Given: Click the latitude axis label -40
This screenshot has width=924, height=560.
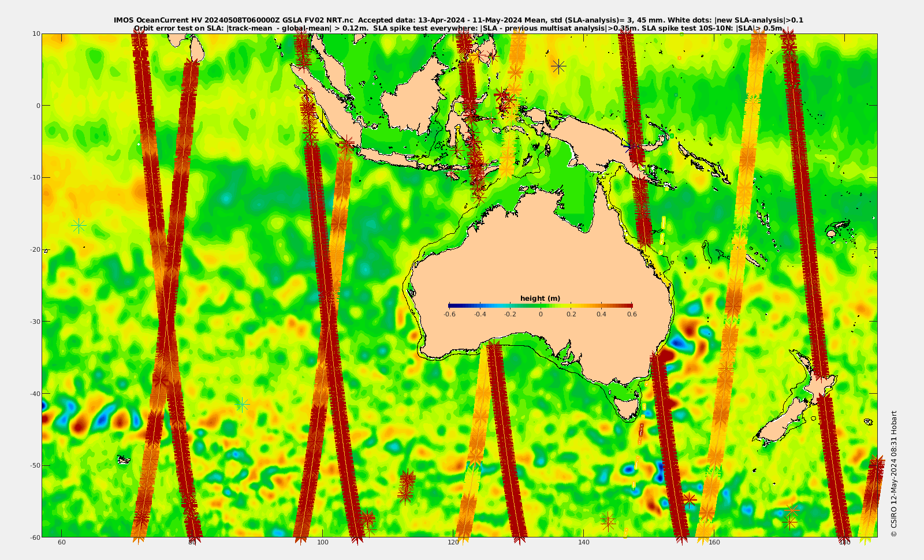Looking at the screenshot, I should [x=35, y=394].
